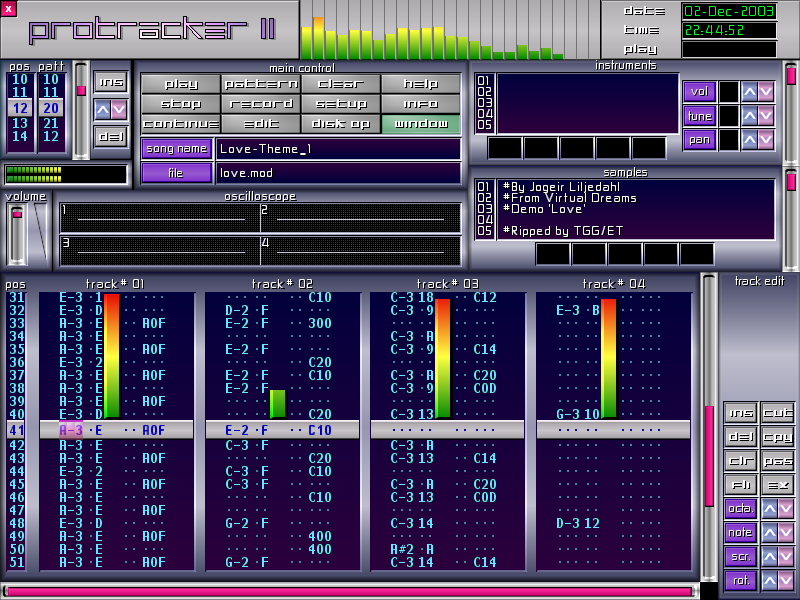Click the down arrow next to octa.
Image resolution: width=800 pixels, height=600 pixels.
pos(786,509)
